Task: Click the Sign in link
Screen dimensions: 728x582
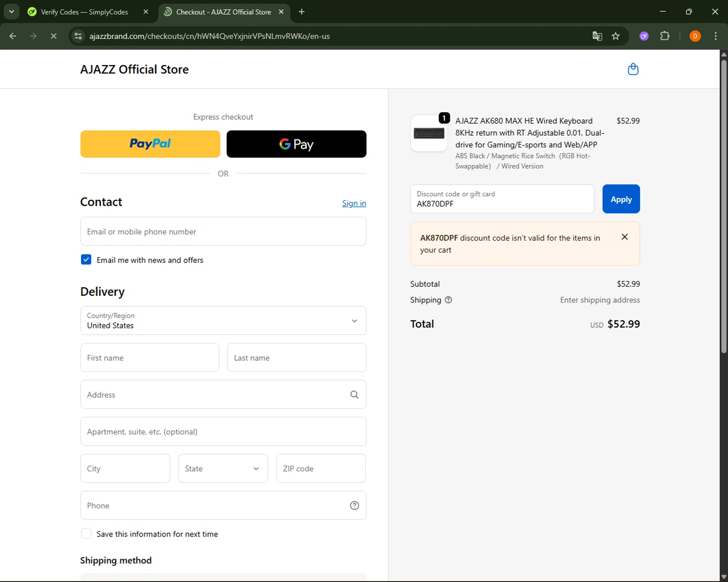Action: 354,203
